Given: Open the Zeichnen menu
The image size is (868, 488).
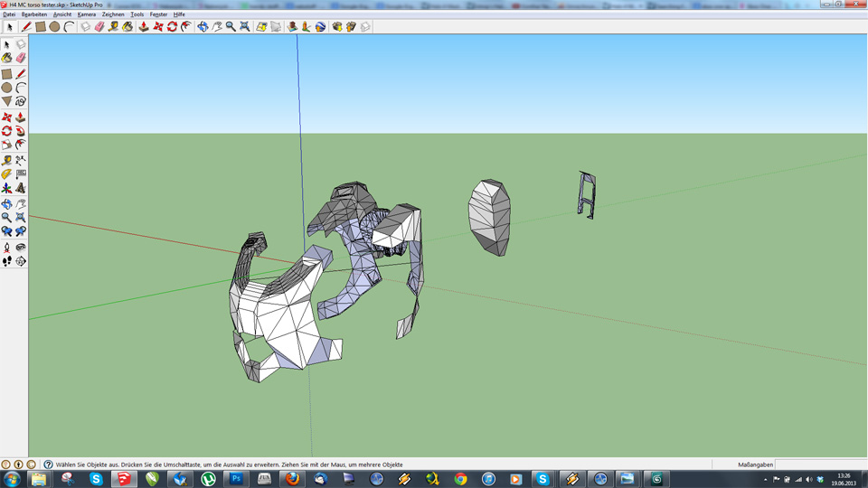Looking at the screenshot, I should pos(113,14).
